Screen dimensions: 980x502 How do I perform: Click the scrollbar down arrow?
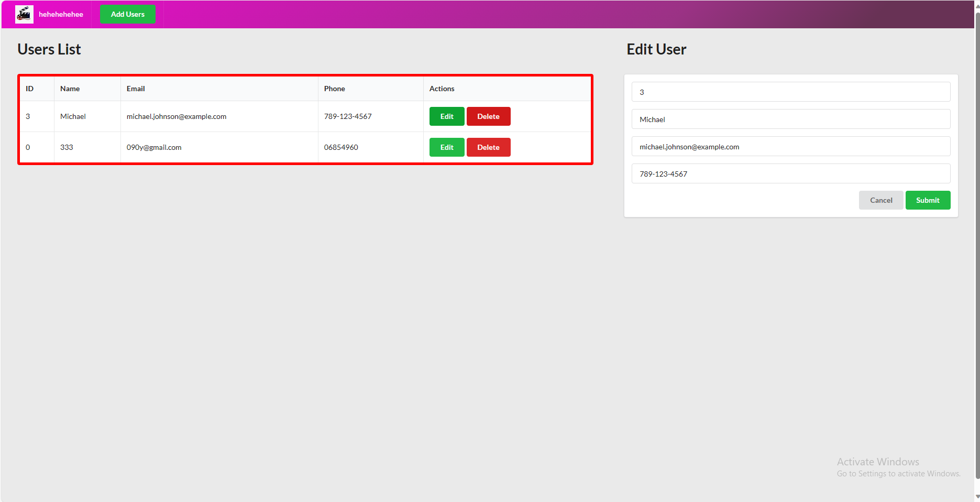coord(977,496)
